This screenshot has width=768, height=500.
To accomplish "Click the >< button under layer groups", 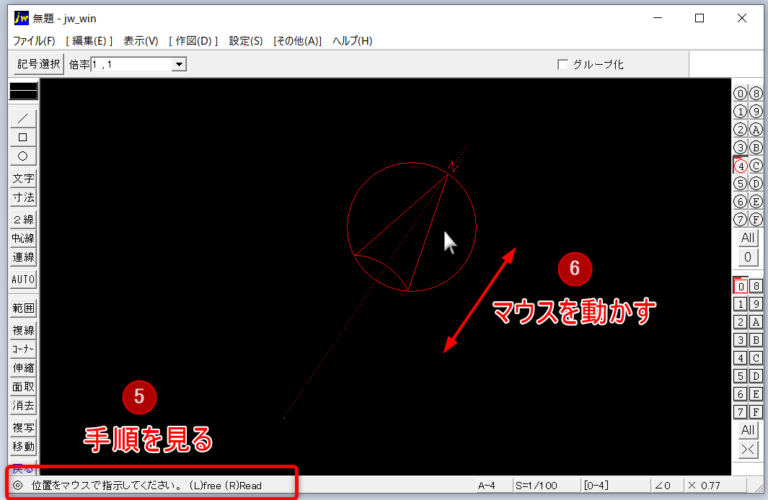I will 748,450.
